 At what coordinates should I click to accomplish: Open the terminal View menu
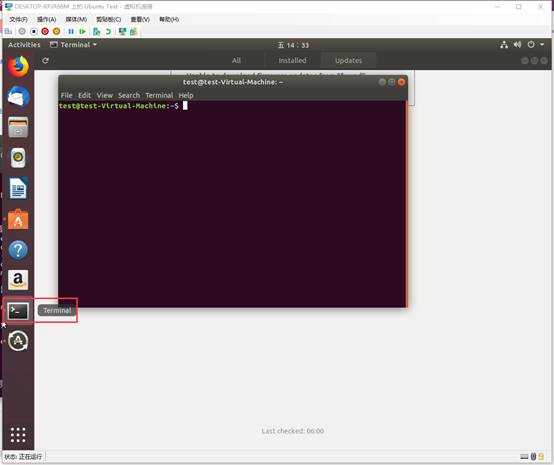click(x=105, y=95)
